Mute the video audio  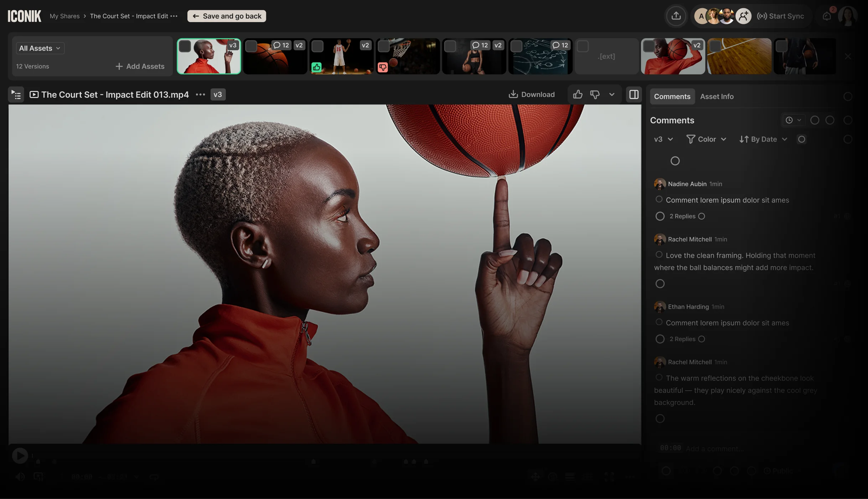click(20, 477)
